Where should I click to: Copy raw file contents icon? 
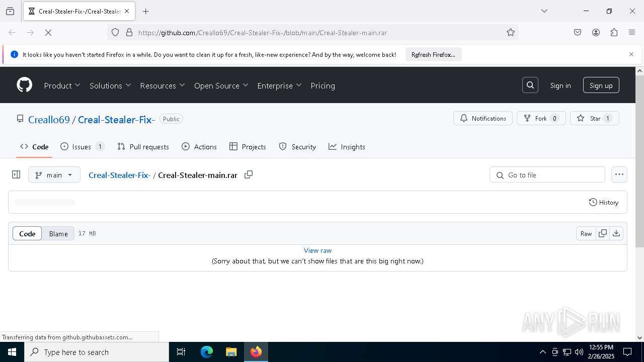pyautogui.click(x=602, y=233)
